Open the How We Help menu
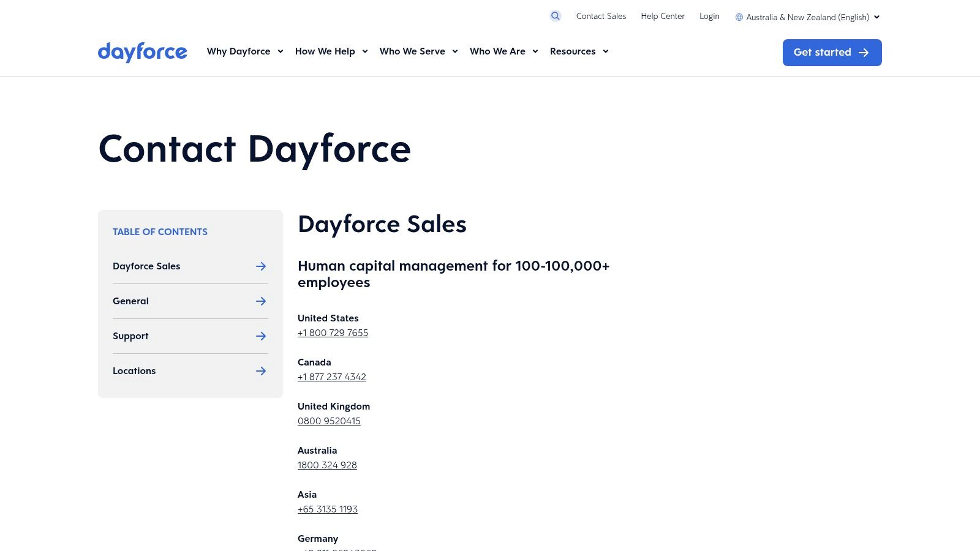The image size is (980, 551). (x=325, y=51)
